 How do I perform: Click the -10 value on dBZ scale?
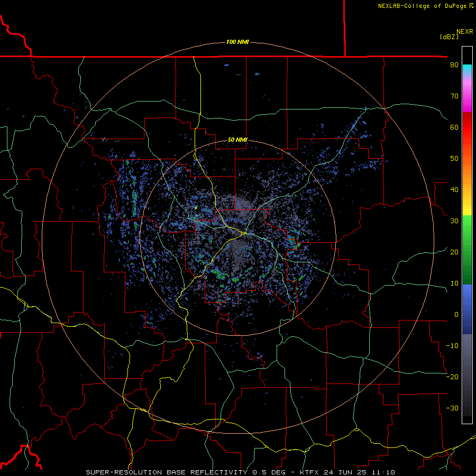[x=452, y=346]
